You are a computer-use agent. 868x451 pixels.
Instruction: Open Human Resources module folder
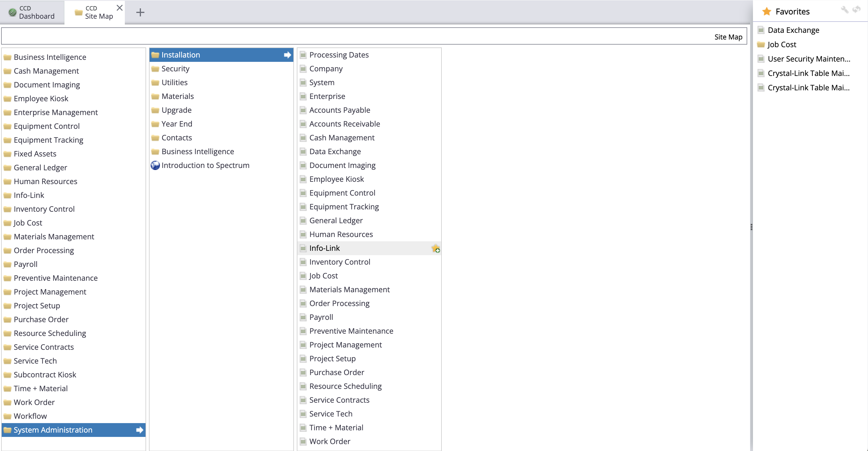point(45,182)
